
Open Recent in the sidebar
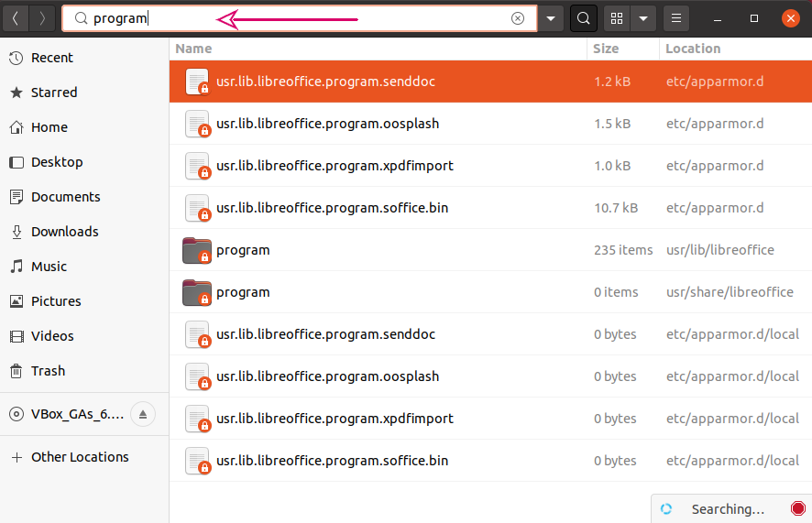tap(84, 58)
